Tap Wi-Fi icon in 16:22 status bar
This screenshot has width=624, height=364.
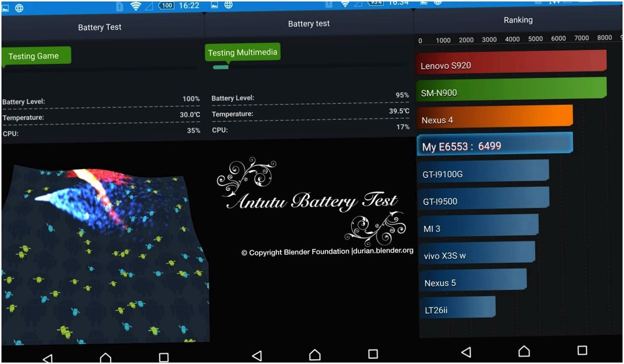[x=135, y=6]
